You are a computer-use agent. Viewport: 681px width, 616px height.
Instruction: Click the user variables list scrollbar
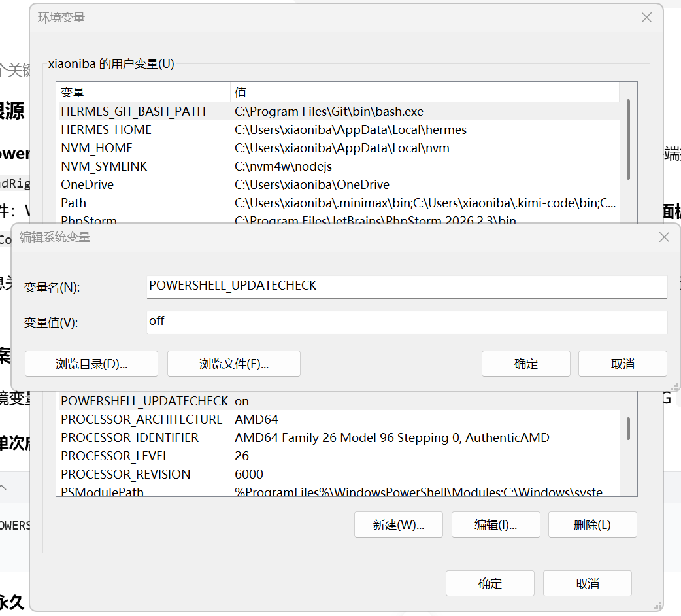628,139
